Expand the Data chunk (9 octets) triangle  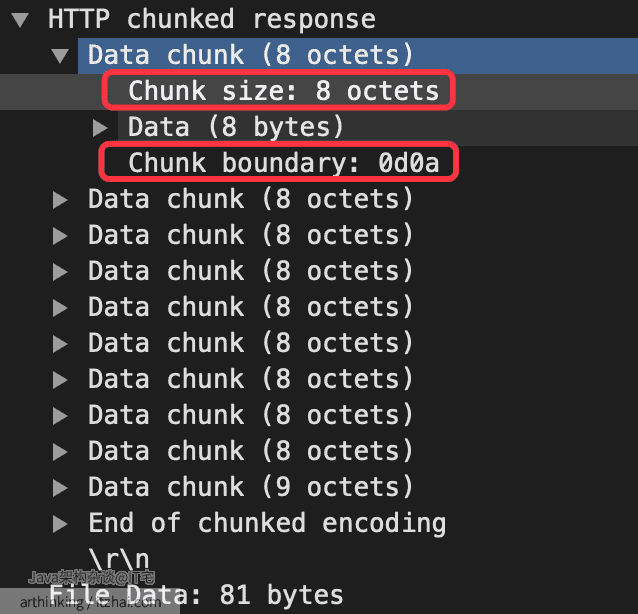[x=60, y=488]
